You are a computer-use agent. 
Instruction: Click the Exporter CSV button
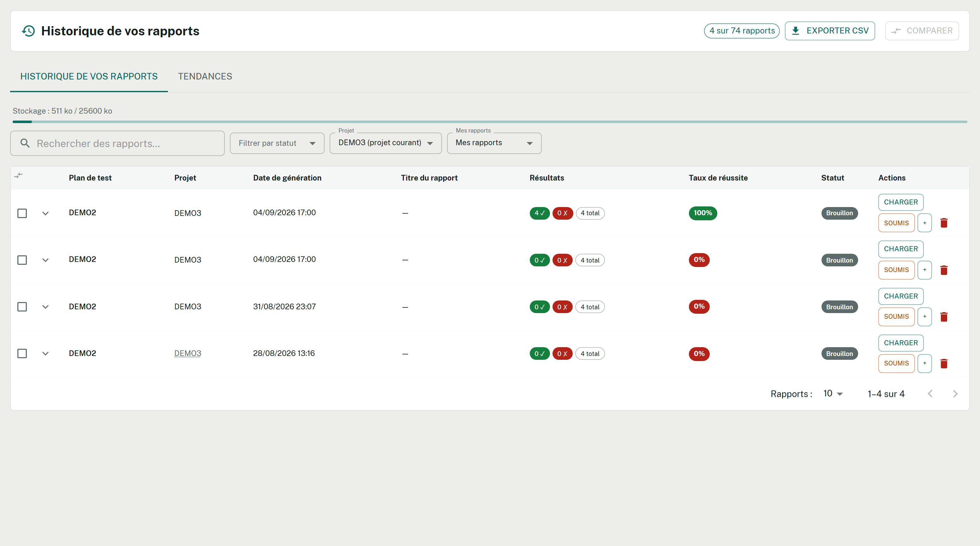point(830,31)
